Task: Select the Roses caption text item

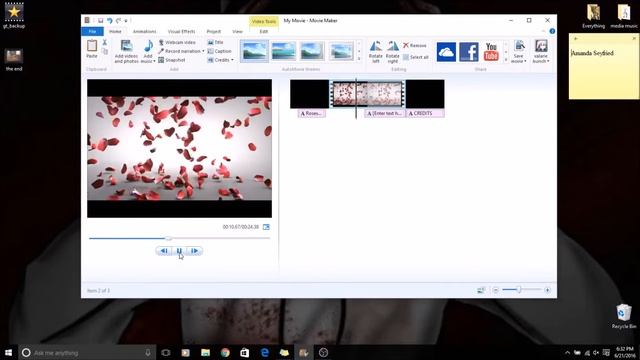Action: point(311,113)
